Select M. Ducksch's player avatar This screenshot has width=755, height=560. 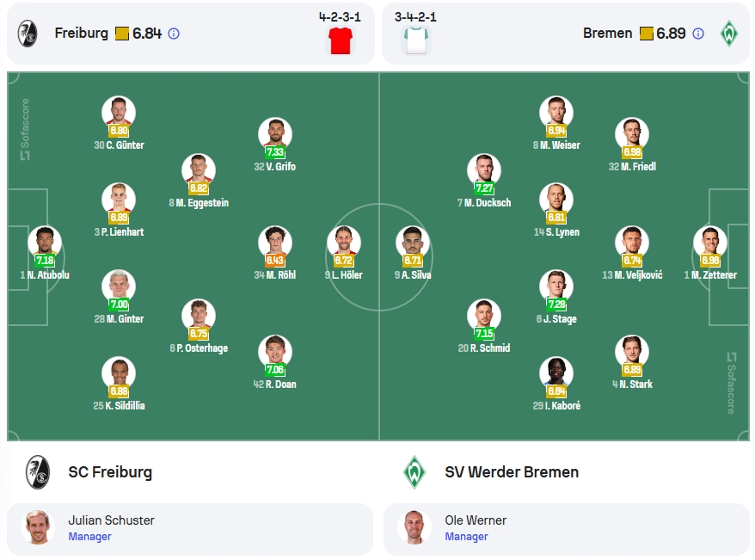[x=484, y=170]
